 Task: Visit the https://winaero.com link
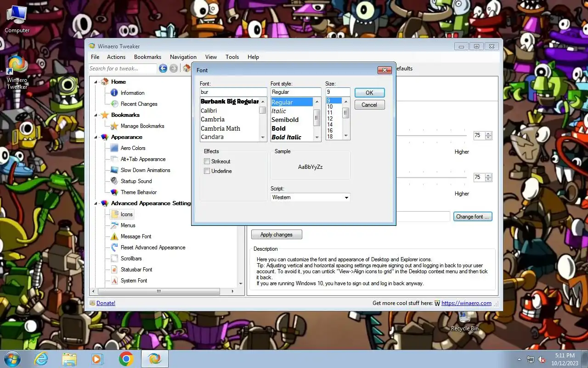[466, 303]
